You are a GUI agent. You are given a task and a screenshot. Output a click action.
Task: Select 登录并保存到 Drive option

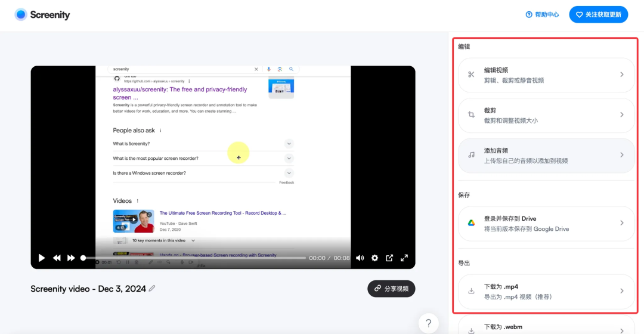546,224
